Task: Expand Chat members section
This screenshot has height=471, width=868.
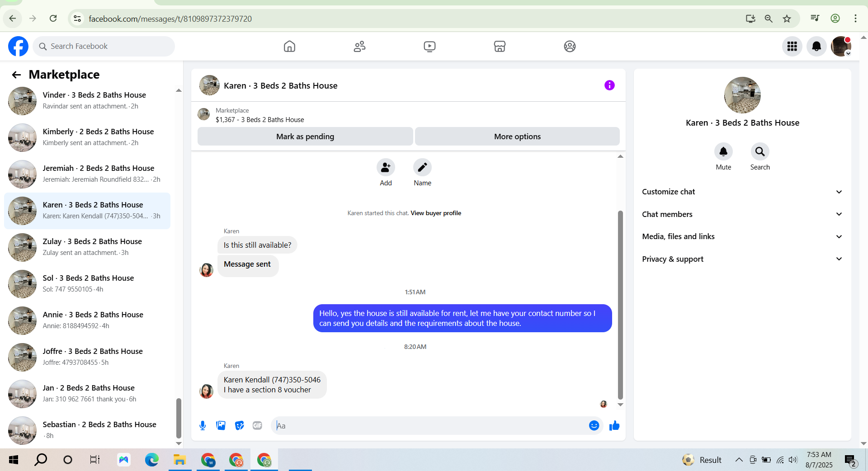Action: (742, 214)
